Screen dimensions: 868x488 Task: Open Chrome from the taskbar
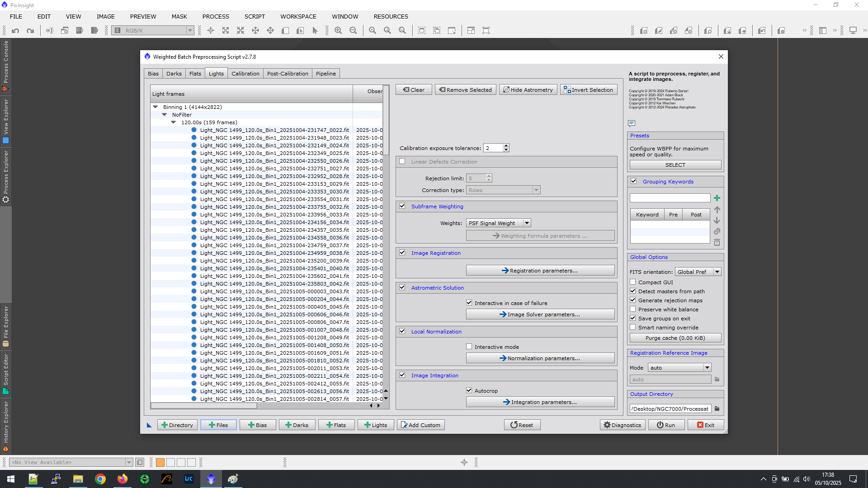pos(100,479)
